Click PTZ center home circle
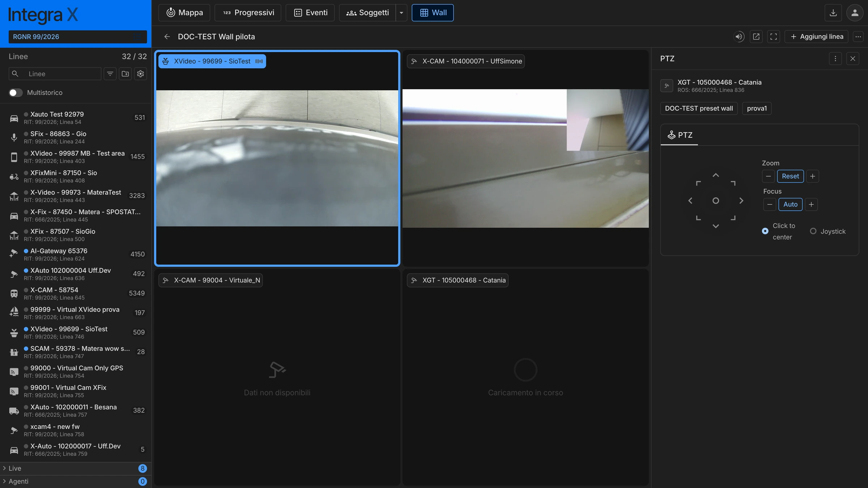868x488 pixels. tap(715, 201)
